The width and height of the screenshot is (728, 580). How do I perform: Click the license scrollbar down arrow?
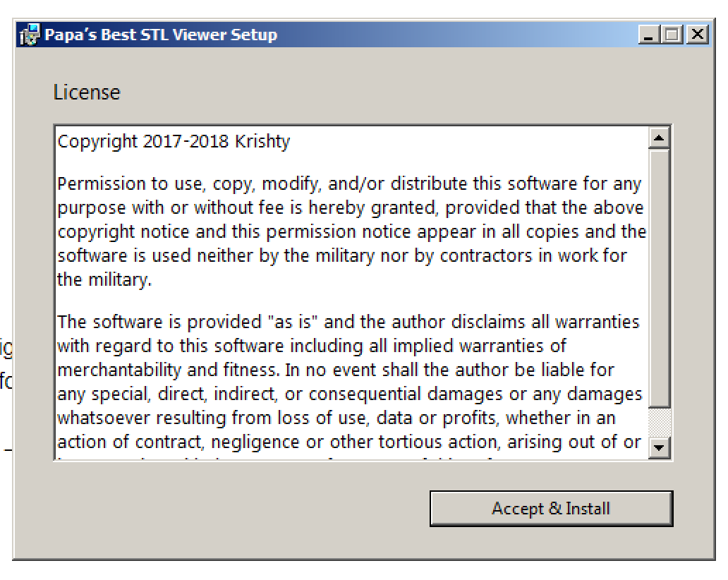660,447
